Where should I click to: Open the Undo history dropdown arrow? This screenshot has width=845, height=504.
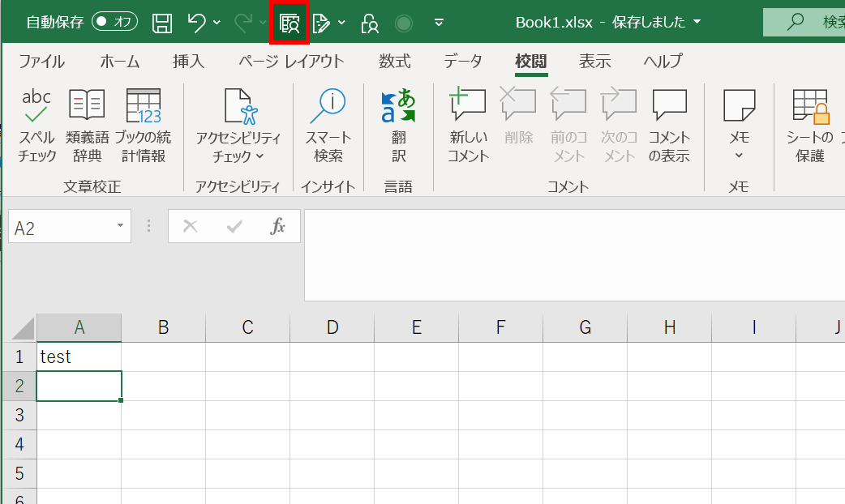point(217,23)
